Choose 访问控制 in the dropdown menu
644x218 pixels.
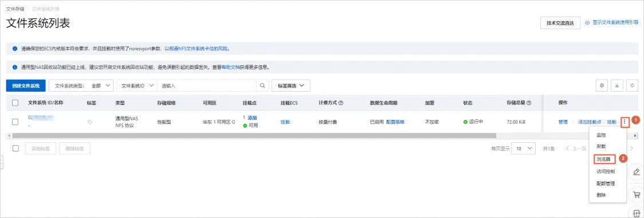[x=606, y=171]
